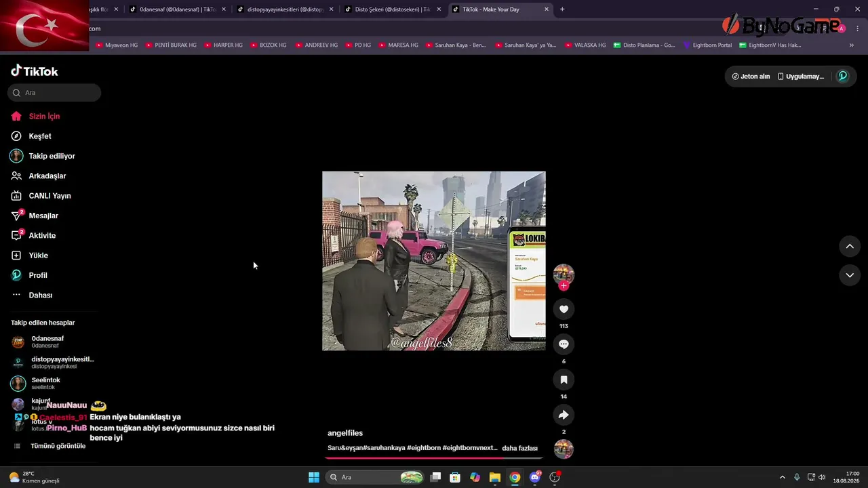868x488 pixels.
Task: Open the author avatar beside the video
Action: tap(564, 274)
